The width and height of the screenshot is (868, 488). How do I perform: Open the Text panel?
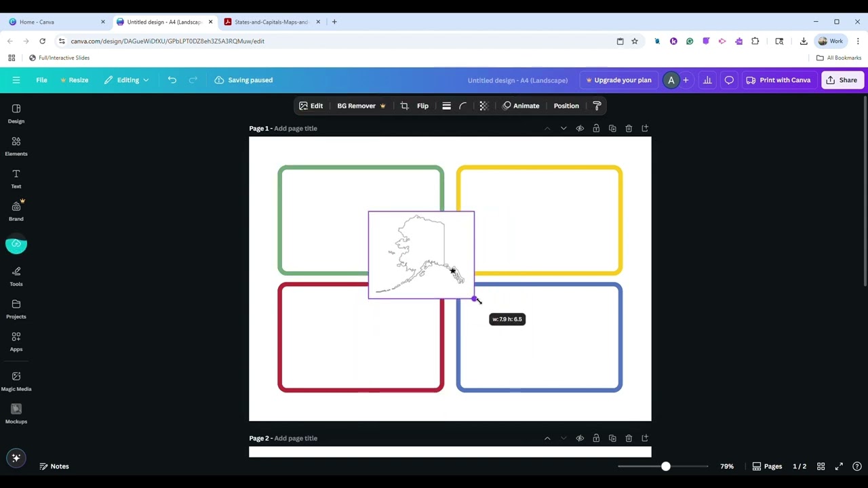click(16, 179)
